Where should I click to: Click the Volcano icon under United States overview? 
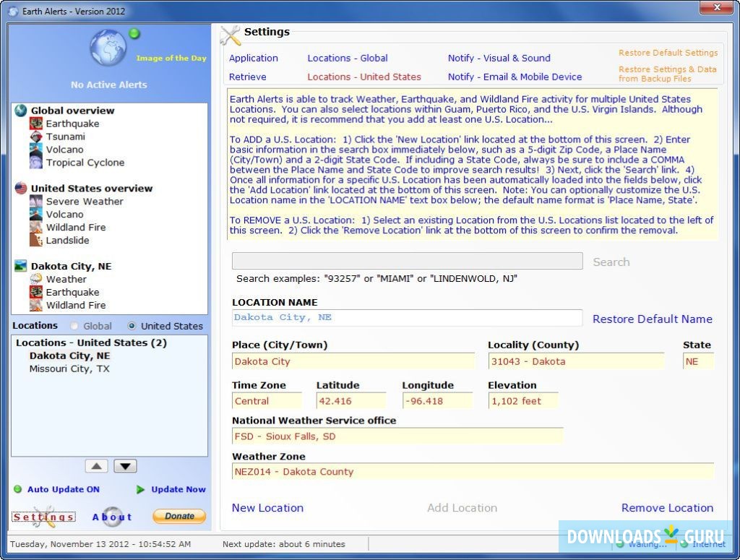36,214
